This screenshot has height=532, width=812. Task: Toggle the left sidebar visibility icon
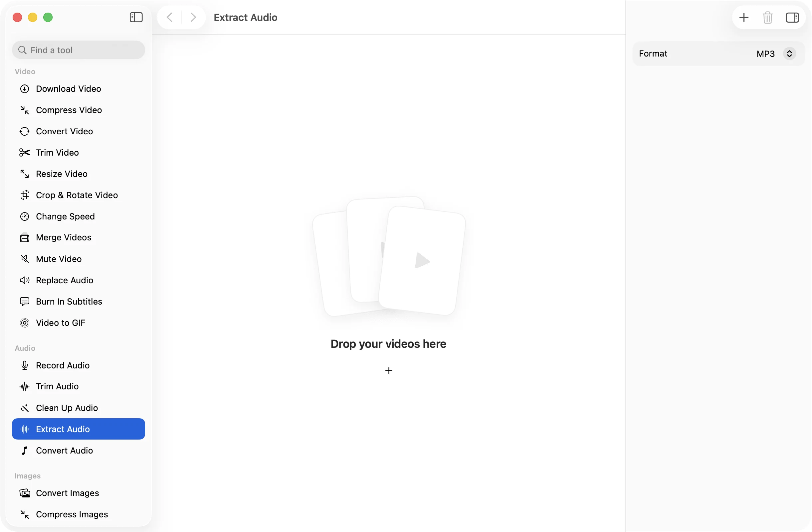(x=136, y=17)
